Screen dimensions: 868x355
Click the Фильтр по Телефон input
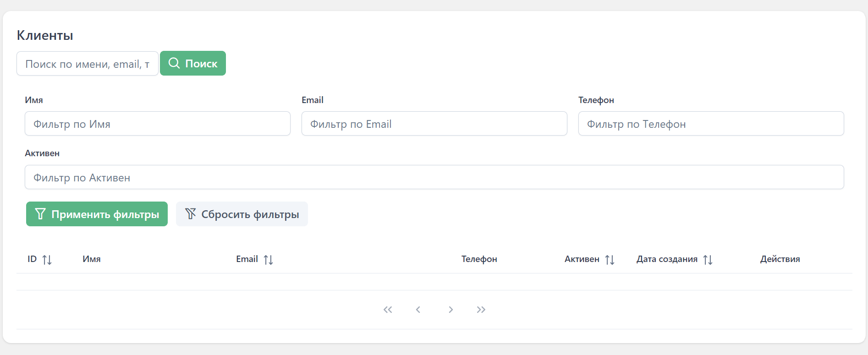711,124
